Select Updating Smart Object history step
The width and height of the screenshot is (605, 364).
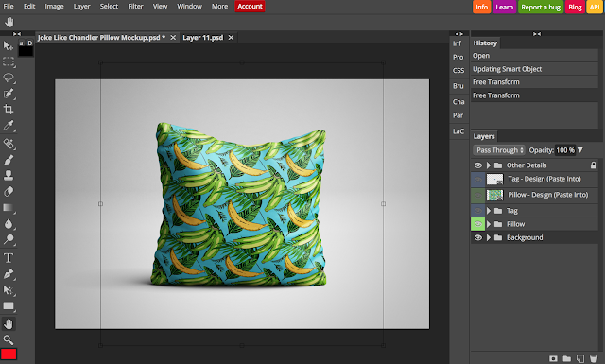[534, 69]
